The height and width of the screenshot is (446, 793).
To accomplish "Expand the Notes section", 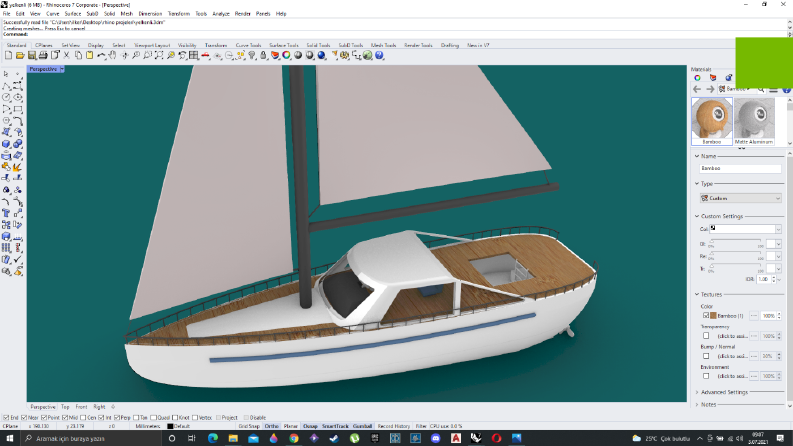I will point(697,405).
